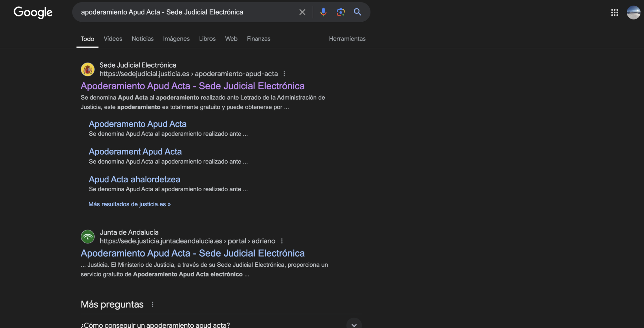This screenshot has width=644, height=328.
Task: Open Google Lens image search
Action: coord(341,12)
